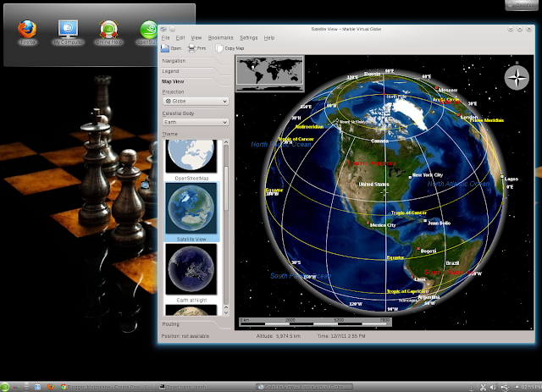
Task: Show hidden tray icons arrow
Action: click(517, 387)
